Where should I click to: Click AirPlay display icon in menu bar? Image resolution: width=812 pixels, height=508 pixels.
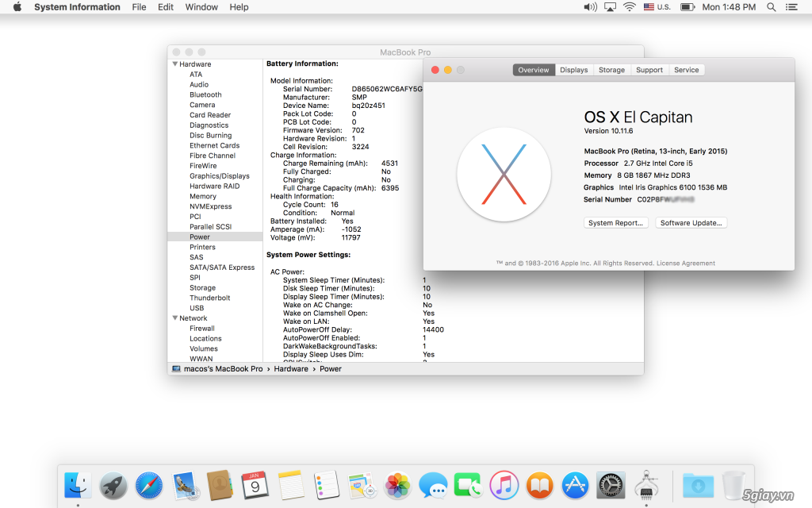point(610,7)
